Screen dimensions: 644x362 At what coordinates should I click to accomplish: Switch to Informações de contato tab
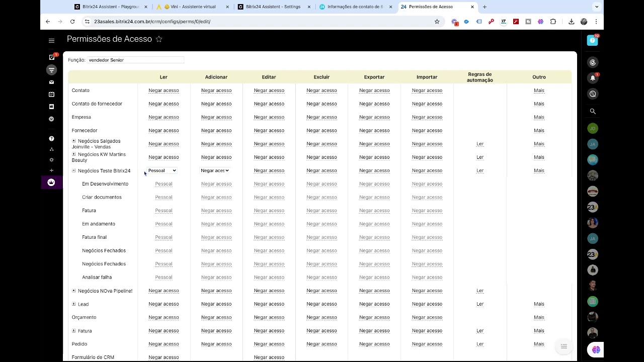355,7
